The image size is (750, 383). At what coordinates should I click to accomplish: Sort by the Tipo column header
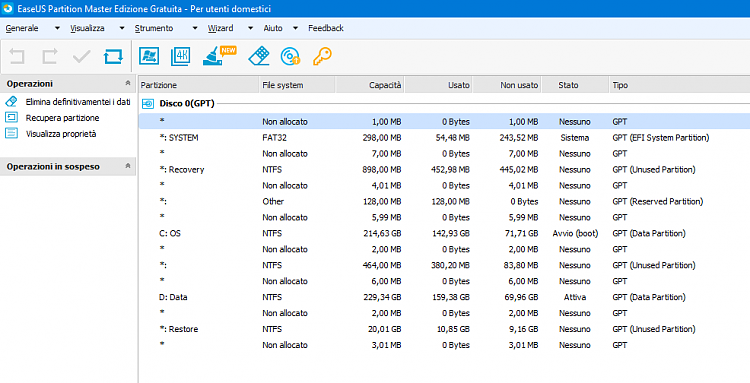coord(679,85)
